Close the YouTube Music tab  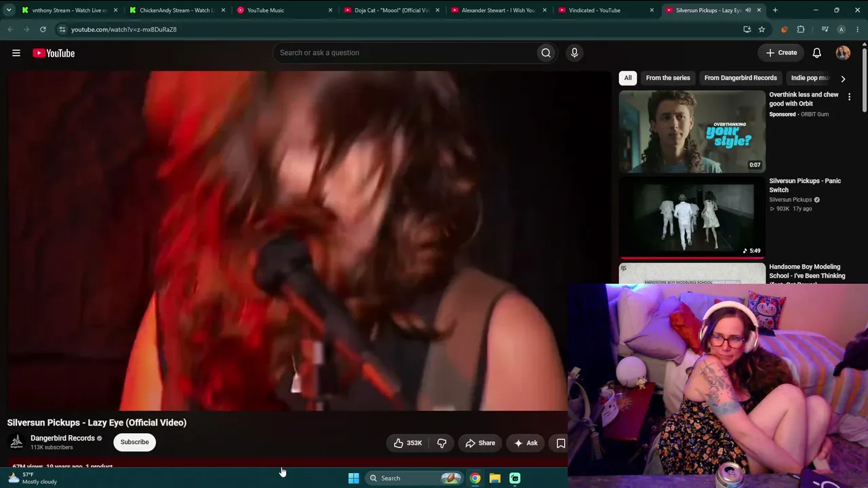point(330,10)
